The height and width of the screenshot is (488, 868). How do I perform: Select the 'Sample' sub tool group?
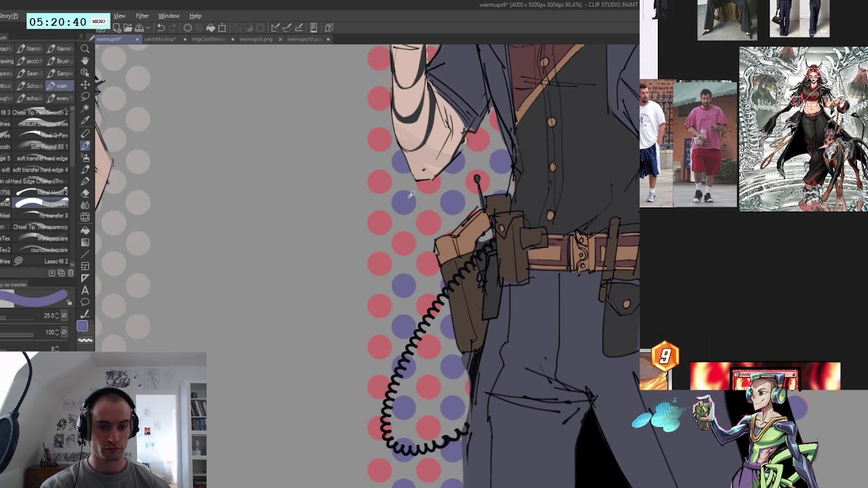pyautogui.click(x=61, y=73)
